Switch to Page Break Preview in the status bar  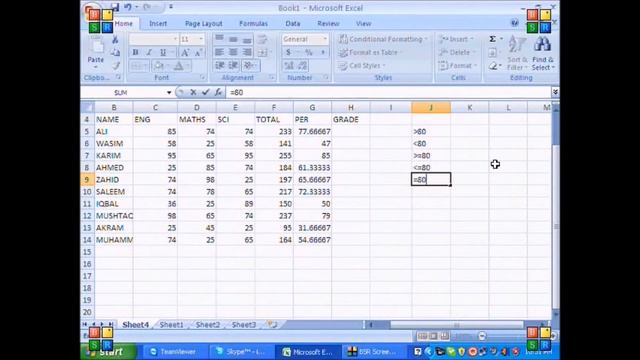444,336
